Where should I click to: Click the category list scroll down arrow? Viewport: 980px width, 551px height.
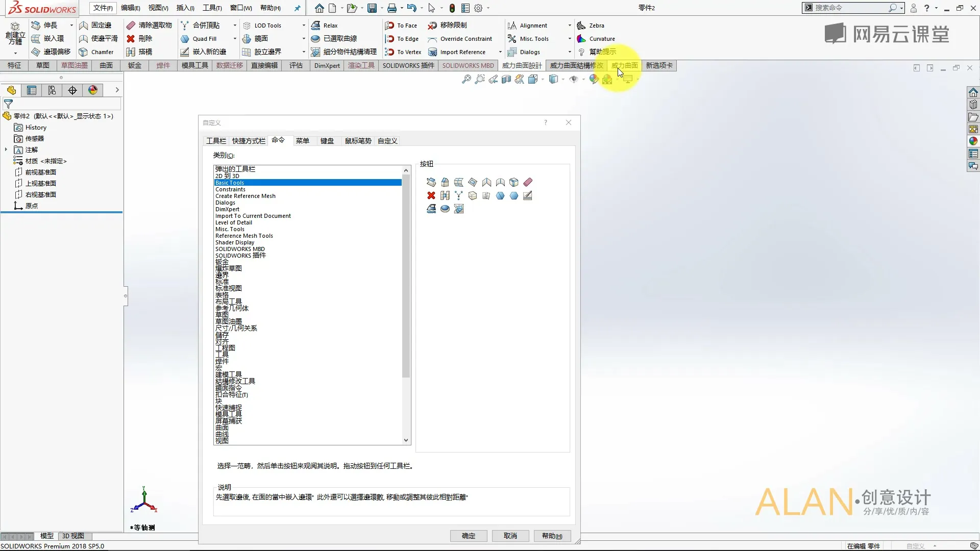(x=406, y=440)
